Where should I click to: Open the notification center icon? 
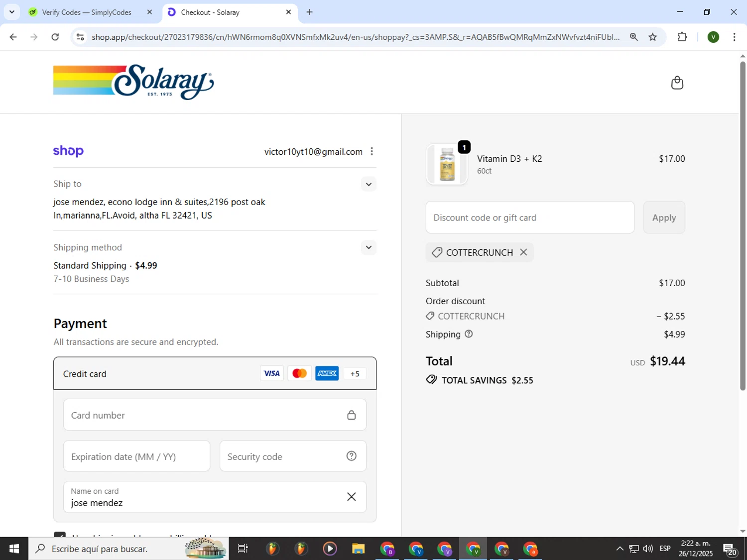[x=730, y=549]
